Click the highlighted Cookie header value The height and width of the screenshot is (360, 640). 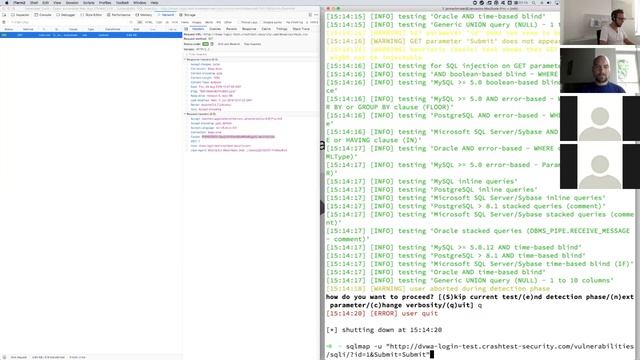238,137
